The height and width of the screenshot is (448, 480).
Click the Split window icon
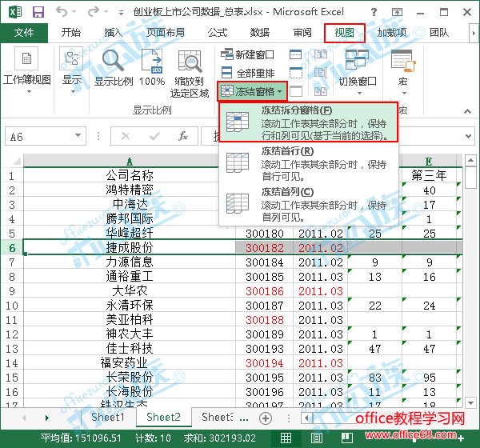click(296, 54)
